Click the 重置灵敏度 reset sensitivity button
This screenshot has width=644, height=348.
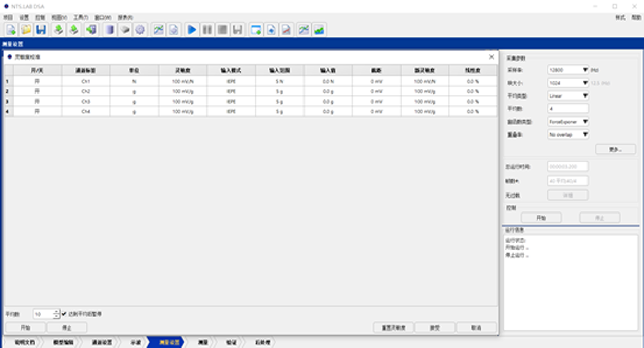[393, 327]
